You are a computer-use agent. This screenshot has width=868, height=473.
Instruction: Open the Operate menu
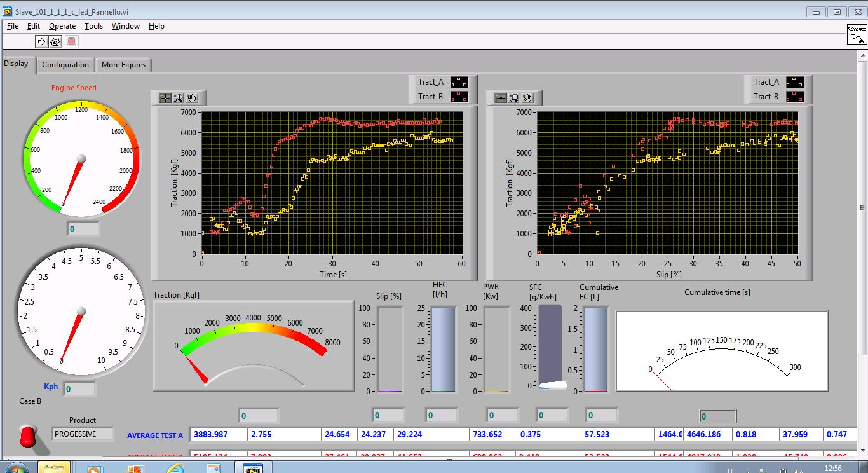click(x=62, y=26)
